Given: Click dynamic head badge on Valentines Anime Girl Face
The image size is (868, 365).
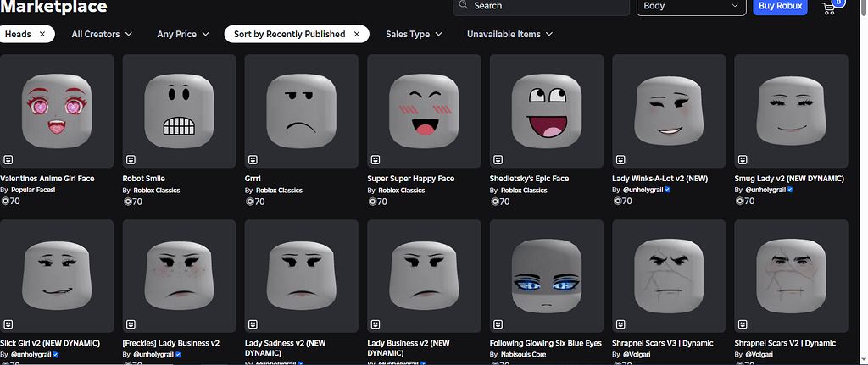Looking at the screenshot, I should pyautogui.click(x=8, y=159).
